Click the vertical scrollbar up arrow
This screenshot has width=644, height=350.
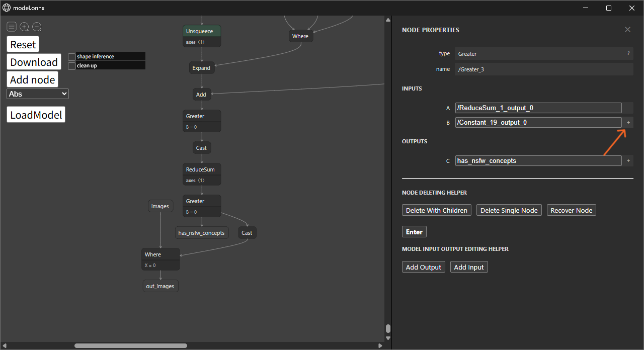coord(388,20)
